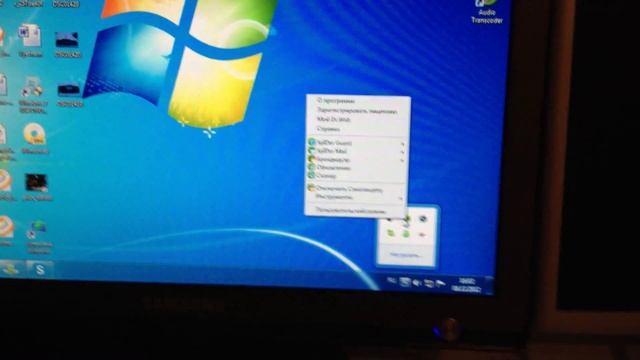Start "Сканер" from the Dr.Web menu
Viewport: 640px width, 360px height.
[357, 176]
